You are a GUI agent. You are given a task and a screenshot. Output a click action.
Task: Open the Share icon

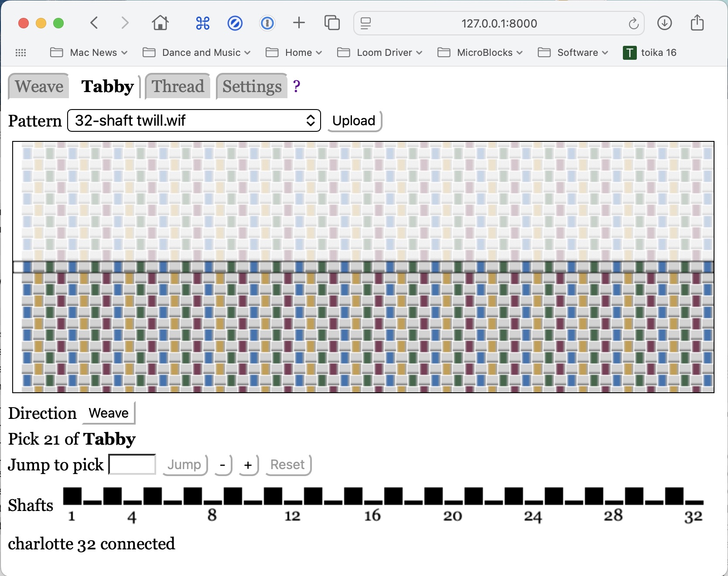pyautogui.click(x=697, y=22)
